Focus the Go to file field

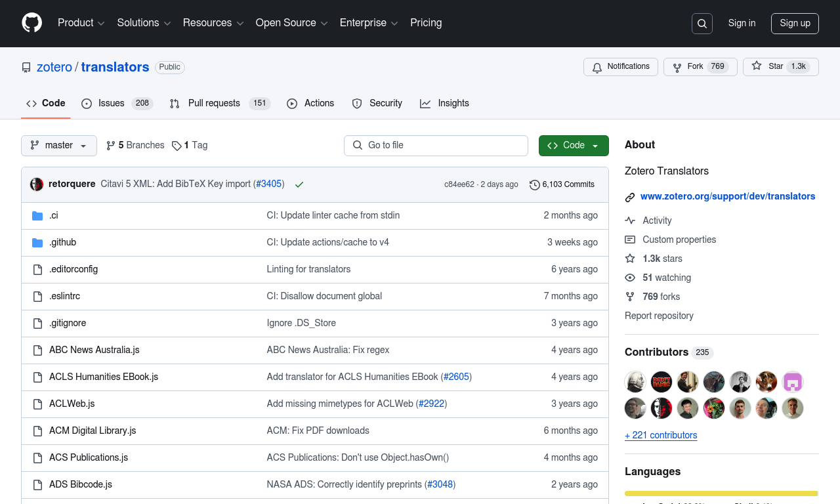436,146
